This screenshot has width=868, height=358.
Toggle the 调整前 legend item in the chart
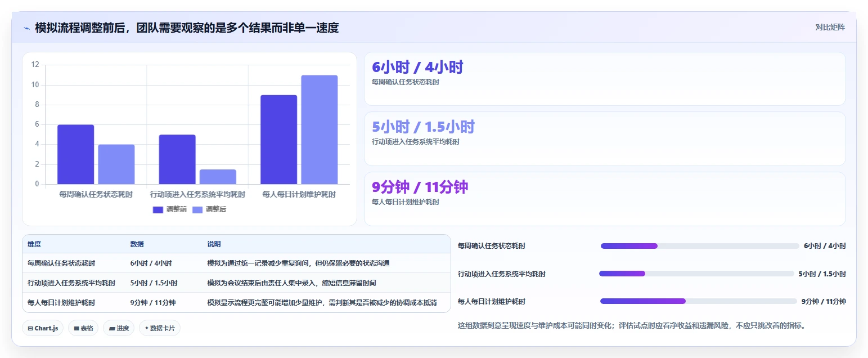tap(169, 209)
